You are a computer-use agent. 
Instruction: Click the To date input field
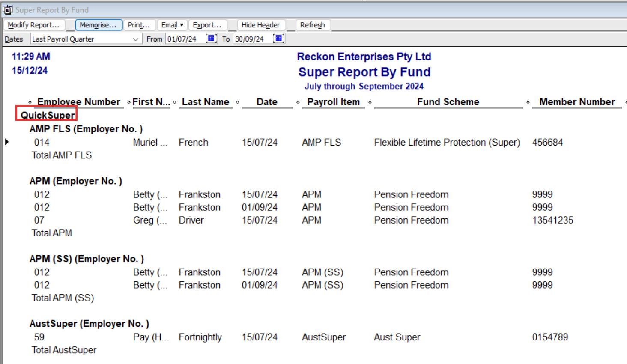click(x=254, y=39)
